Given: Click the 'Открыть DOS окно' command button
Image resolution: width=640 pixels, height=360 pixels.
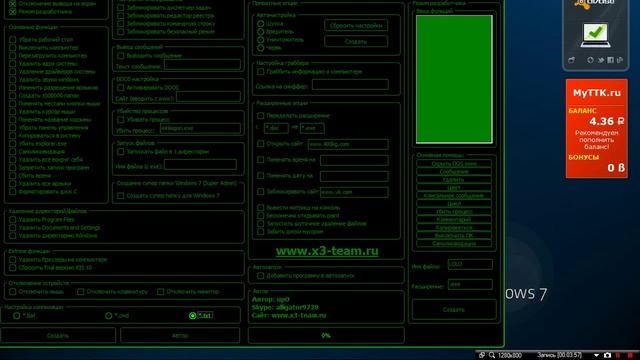Looking at the screenshot, I should click(454, 164).
